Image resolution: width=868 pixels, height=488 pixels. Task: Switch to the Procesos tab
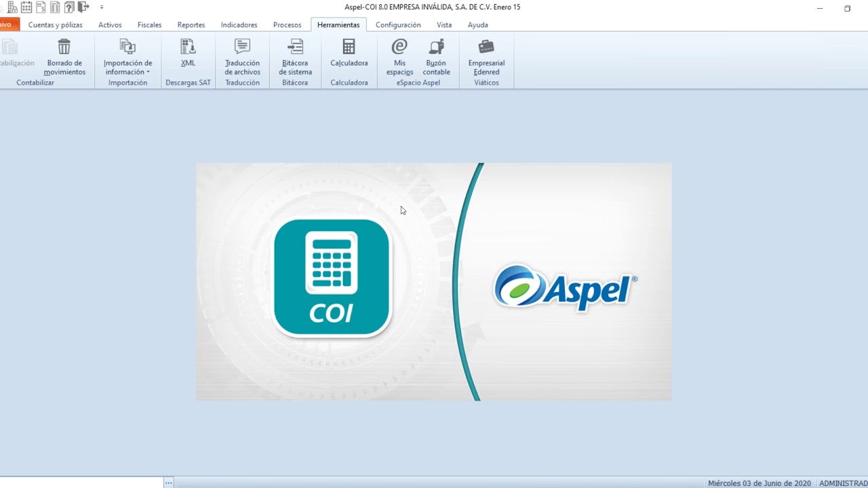coord(287,24)
